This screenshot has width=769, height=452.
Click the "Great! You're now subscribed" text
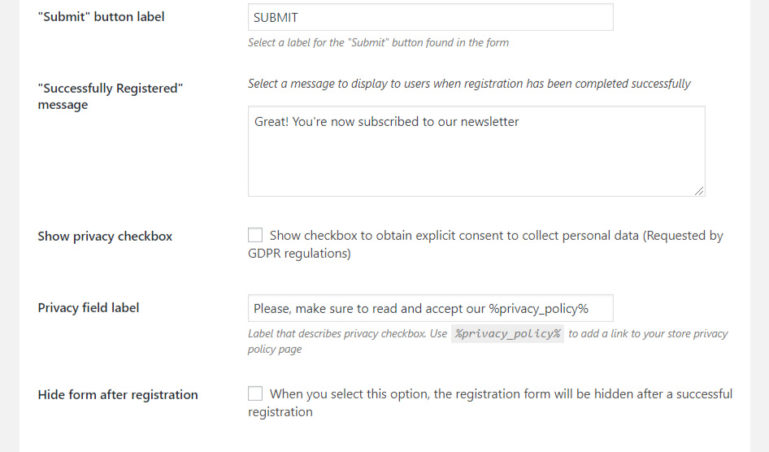[386, 122]
